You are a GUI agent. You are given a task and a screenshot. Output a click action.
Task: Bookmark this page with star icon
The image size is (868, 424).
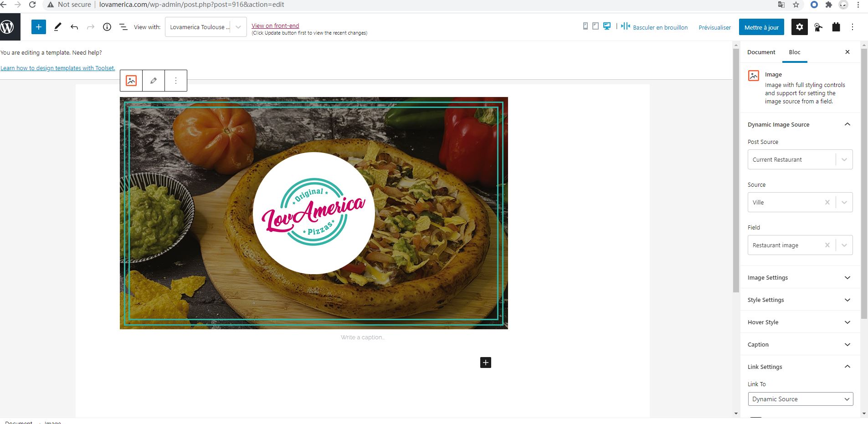796,5
